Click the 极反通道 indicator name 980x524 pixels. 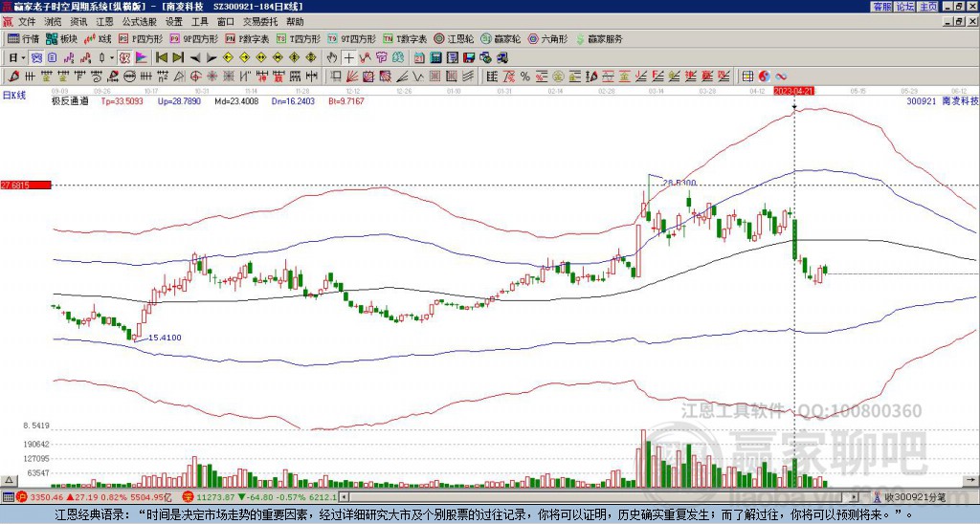pos(69,100)
